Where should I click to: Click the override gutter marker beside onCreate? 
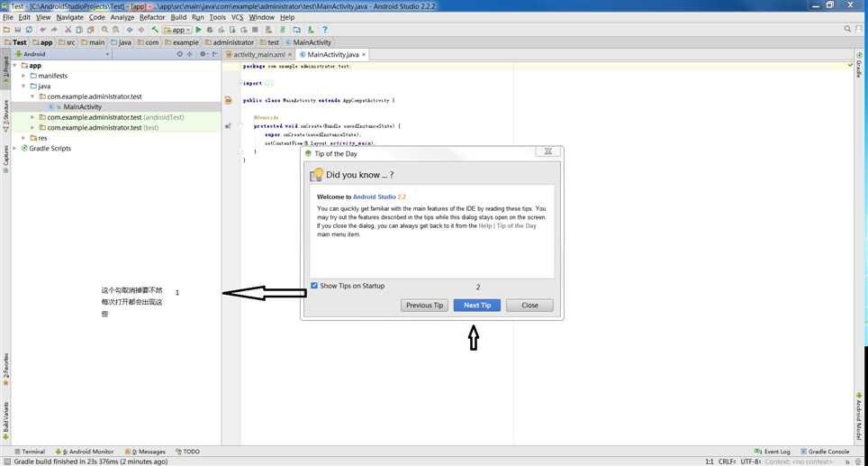(228, 126)
